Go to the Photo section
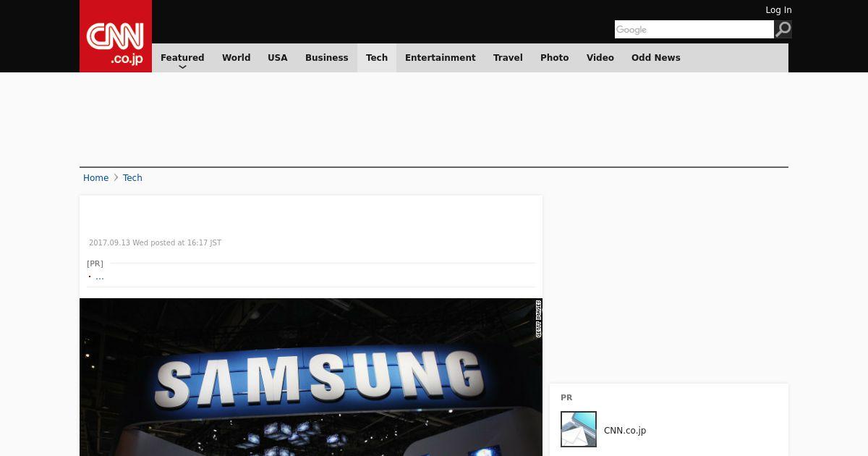This screenshot has width=868, height=456. 555,58
